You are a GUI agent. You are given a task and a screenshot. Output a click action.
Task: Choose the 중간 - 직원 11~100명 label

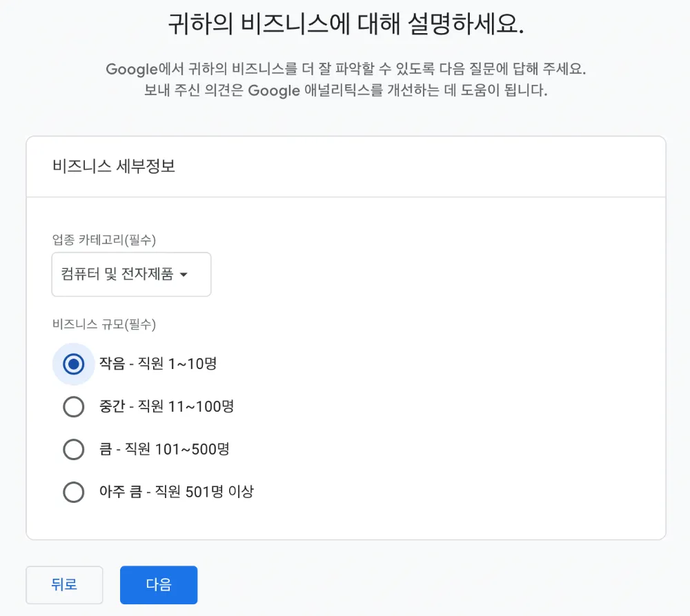(166, 407)
